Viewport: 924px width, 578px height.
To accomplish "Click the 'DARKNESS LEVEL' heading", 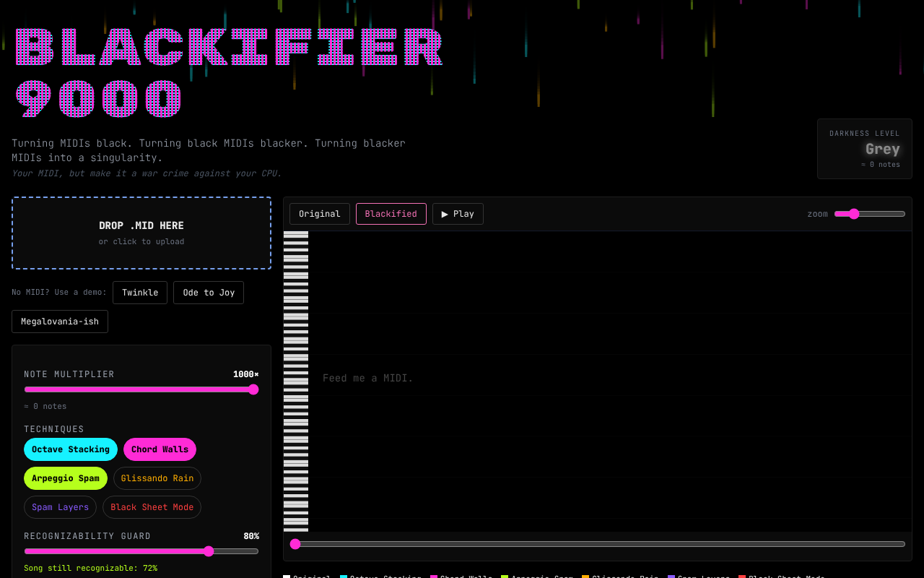I will 865,134.
